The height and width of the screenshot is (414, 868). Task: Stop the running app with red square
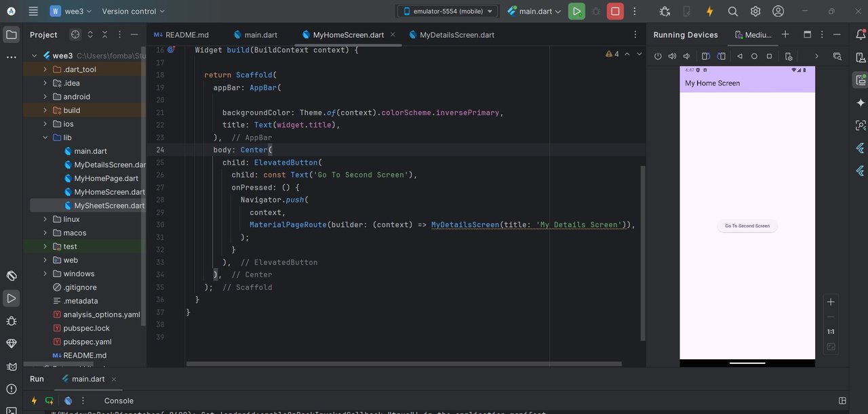[615, 11]
